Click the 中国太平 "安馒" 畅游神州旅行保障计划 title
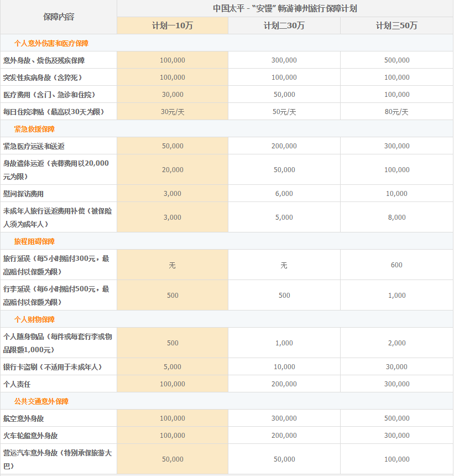This screenshot has height=476, width=454. click(285, 8)
